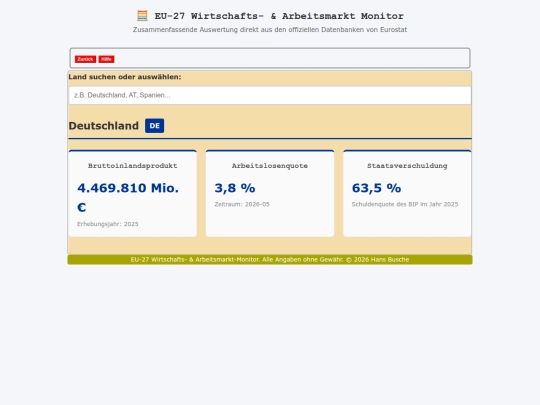Screen dimensions: 540x405
Task: Select the Deutschland heading
Action: click(104, 126)
